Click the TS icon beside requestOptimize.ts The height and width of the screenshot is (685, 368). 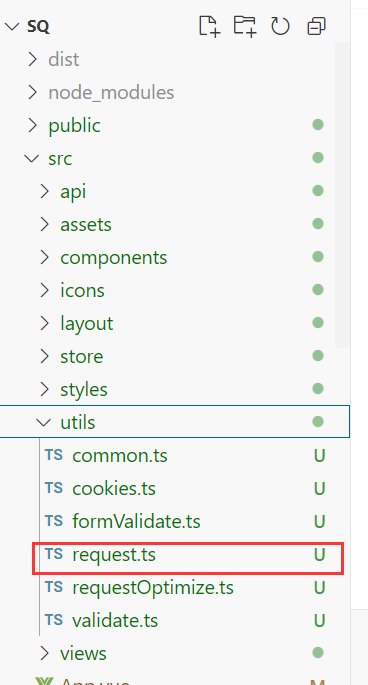pyautogui.click(x=54, y=587)
